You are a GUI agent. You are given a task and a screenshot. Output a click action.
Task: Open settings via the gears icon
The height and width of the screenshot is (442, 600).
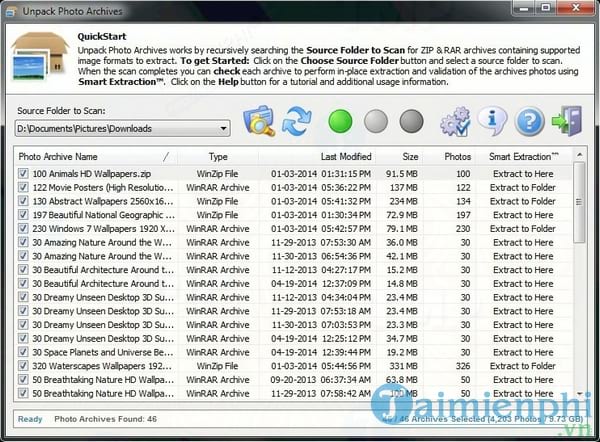455,122
